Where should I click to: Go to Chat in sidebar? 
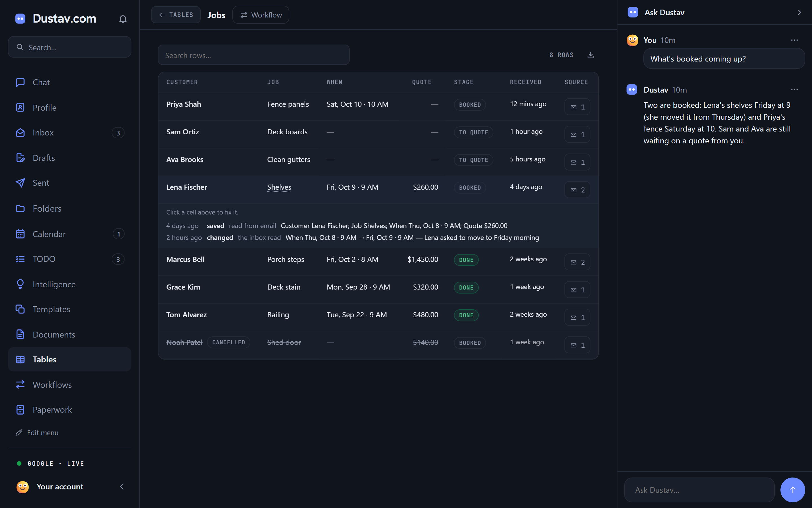(69, 82)
